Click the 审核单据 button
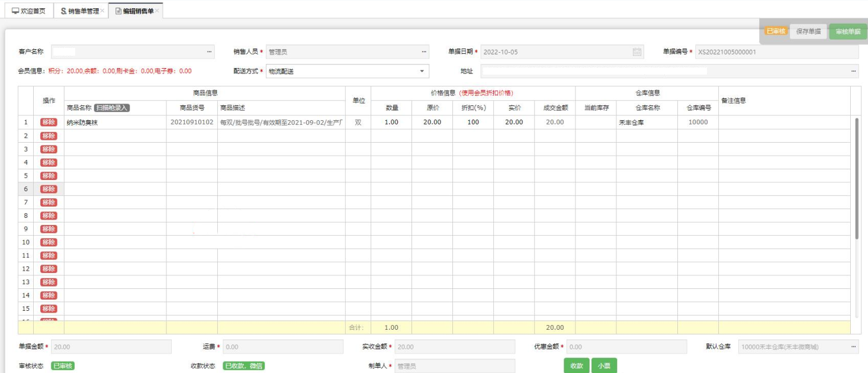The width and height of the screenshot is (868, 373). 848,31
